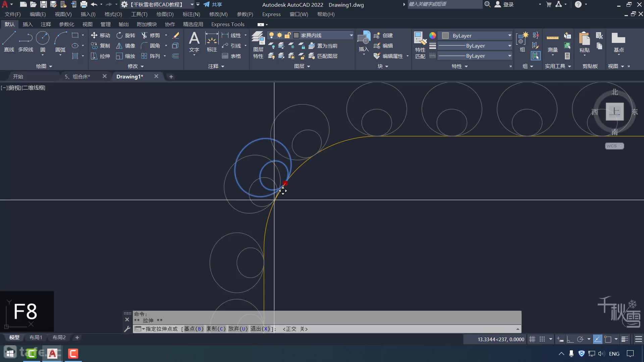Click the Group (组) icon
Image resolution: width=644 pixels, height=362 pixels.
pyautogui.click(x=522, y=42)
